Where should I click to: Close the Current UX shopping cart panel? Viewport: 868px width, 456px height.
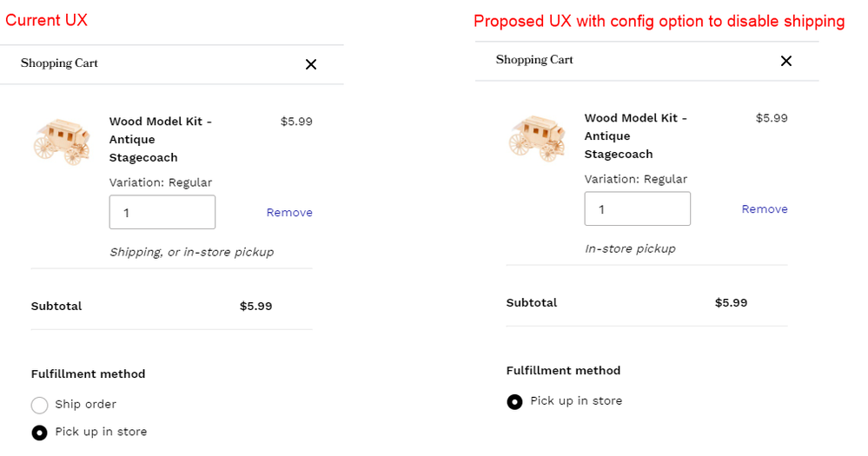311,64
